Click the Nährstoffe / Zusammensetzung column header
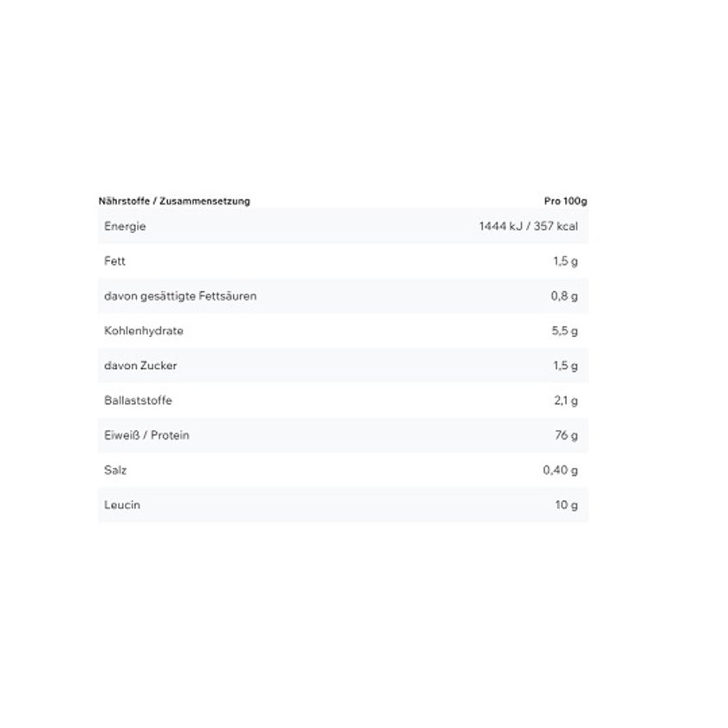 point(174,201)
